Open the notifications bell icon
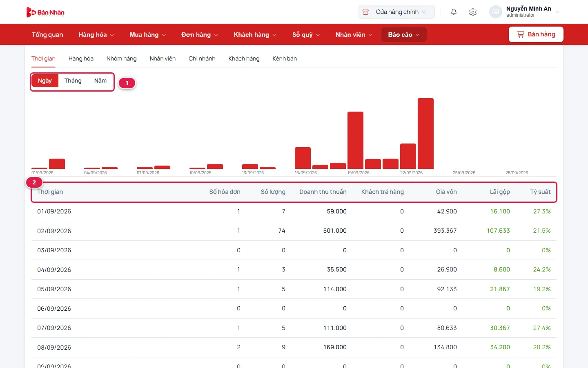Screen dimensions: 588x368 (x=454, y=12)
